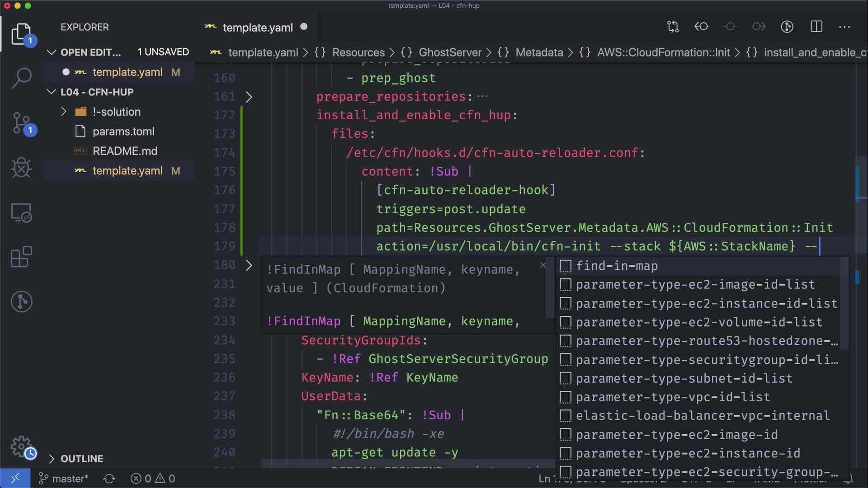Close the suggestion details popup
The height and width of the screenshot is (488, 868).
(x=543, y=266)
